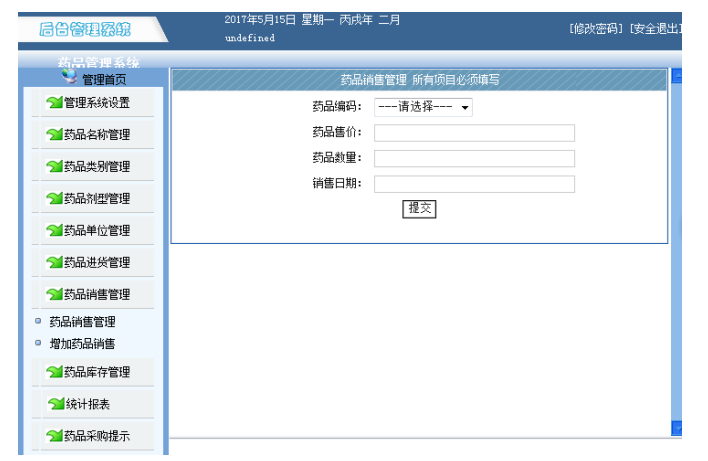The height and width of the screenshot is (461, 708).
Task: Click the green arrow icon beside 药品类别管理
Action: [x=54, y=166]
